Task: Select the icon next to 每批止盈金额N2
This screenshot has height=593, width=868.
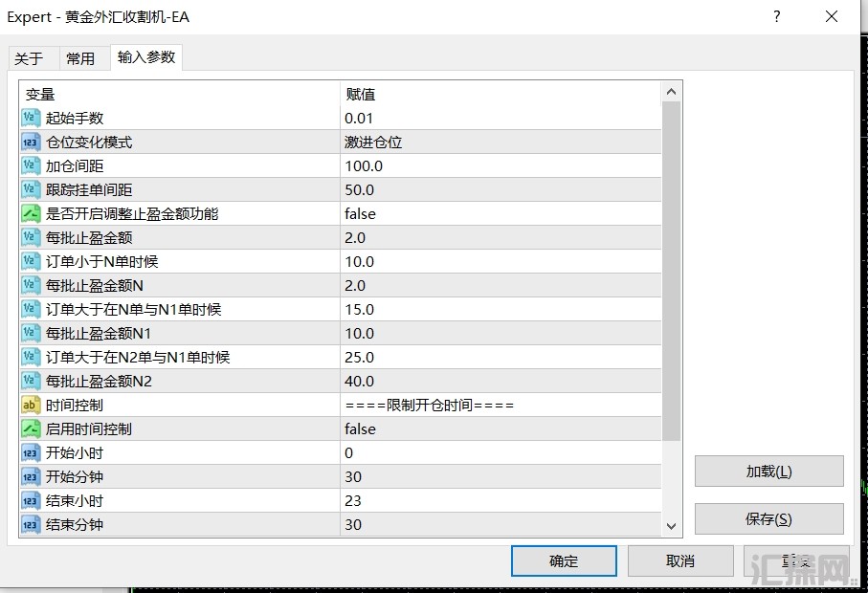Action: (x=30, y=381)
